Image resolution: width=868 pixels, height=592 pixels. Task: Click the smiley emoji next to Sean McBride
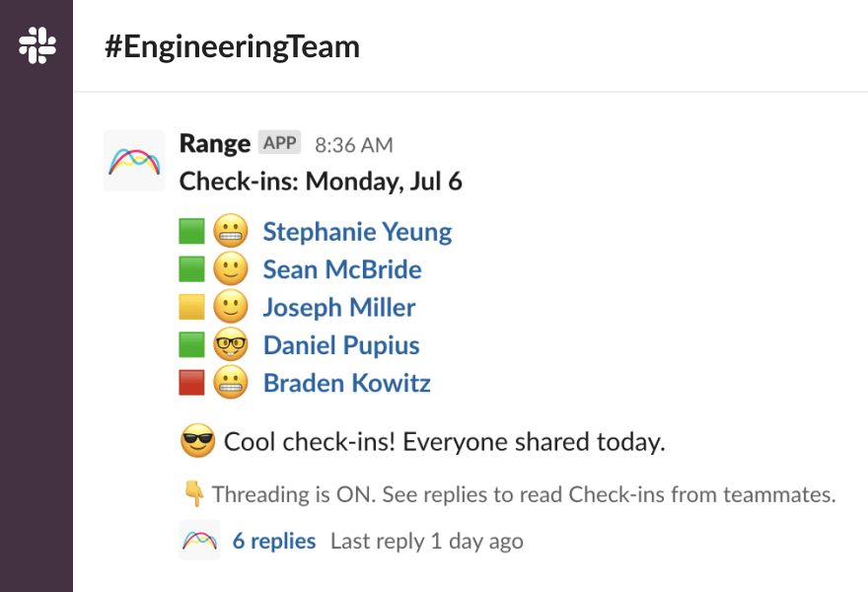coord(232,268)
